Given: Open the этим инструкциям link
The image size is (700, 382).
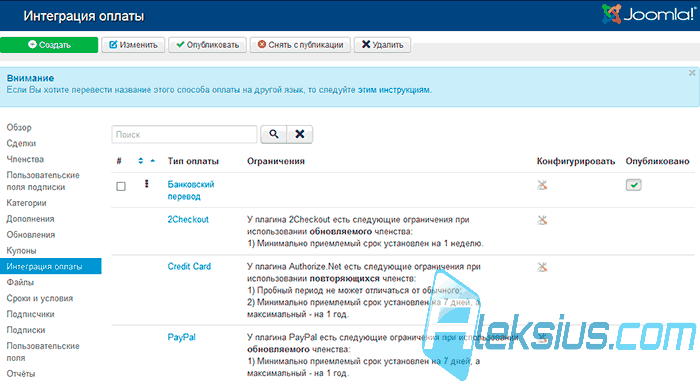Looking at the screenshot, I should (x=394, y=90).
